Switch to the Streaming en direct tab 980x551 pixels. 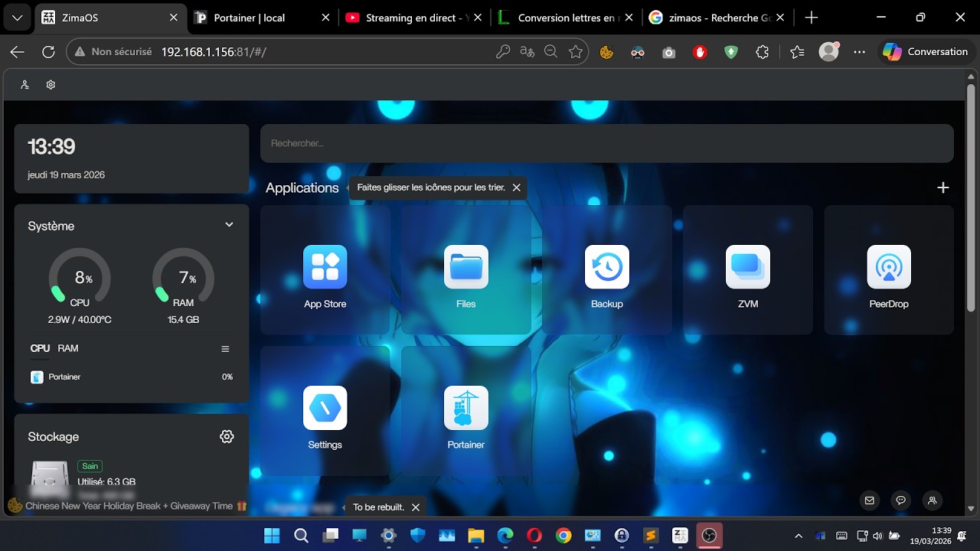[x=414, y=18]
